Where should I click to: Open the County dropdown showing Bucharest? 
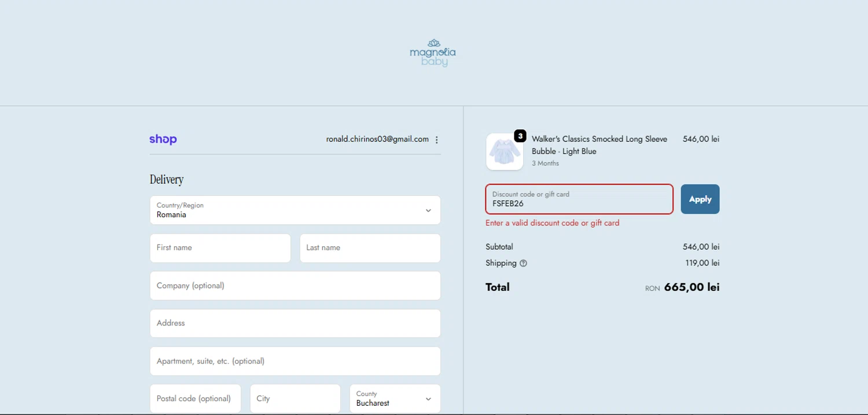[395, 399]
